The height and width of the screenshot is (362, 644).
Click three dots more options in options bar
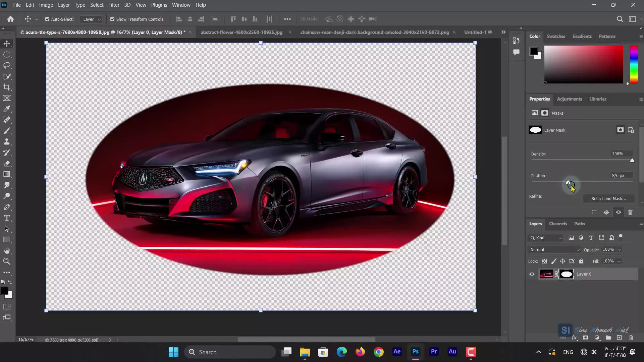[287, 19]
